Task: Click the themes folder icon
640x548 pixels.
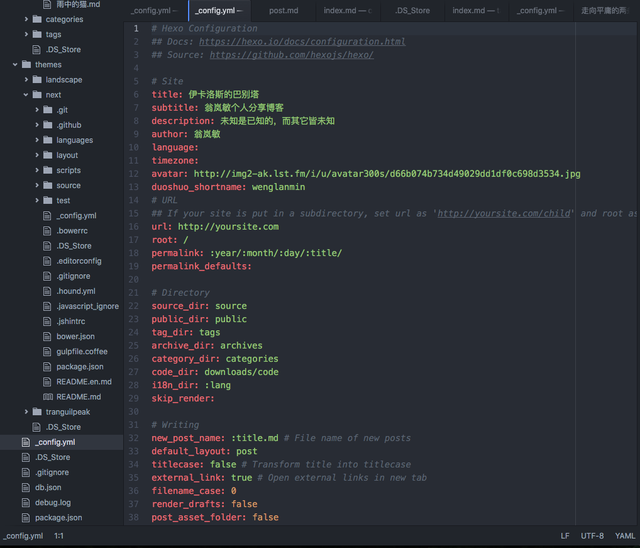Action: [x=27, y=64]
